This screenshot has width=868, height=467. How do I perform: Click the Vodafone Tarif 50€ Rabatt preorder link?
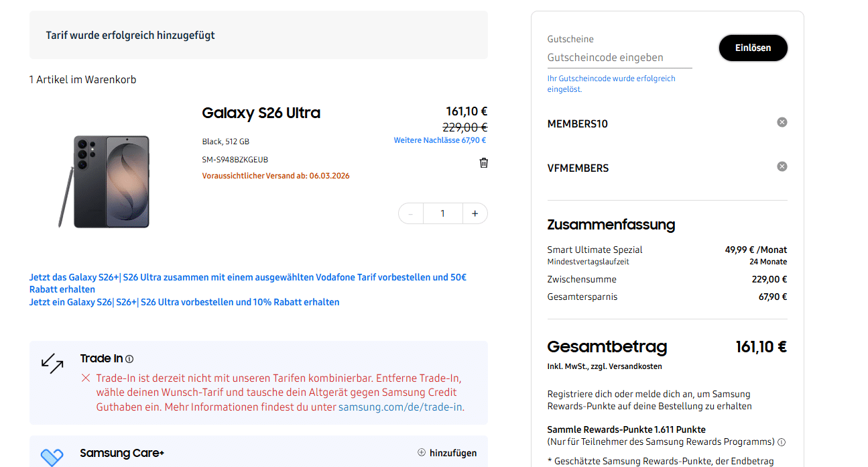tap(248, 276)
